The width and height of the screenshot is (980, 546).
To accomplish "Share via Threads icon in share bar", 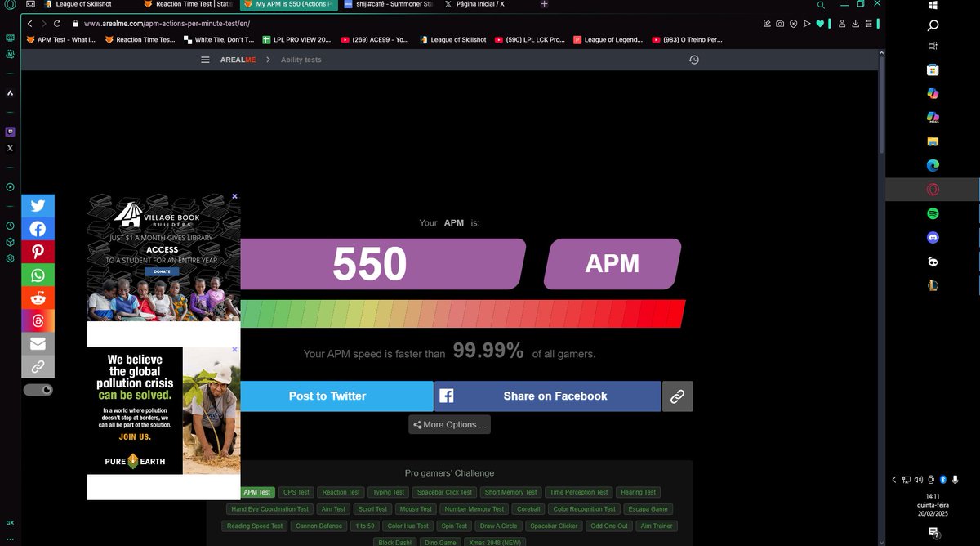I will (x=38, y=320).
